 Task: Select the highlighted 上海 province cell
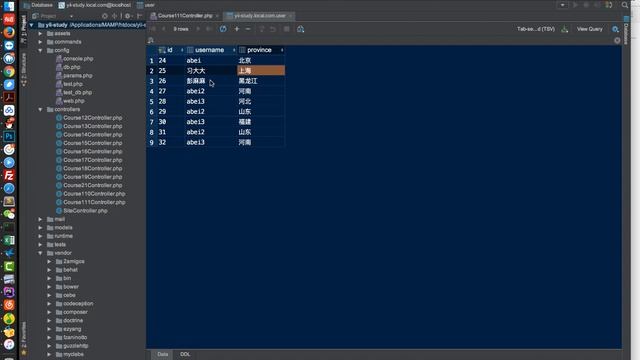(261, 71)
